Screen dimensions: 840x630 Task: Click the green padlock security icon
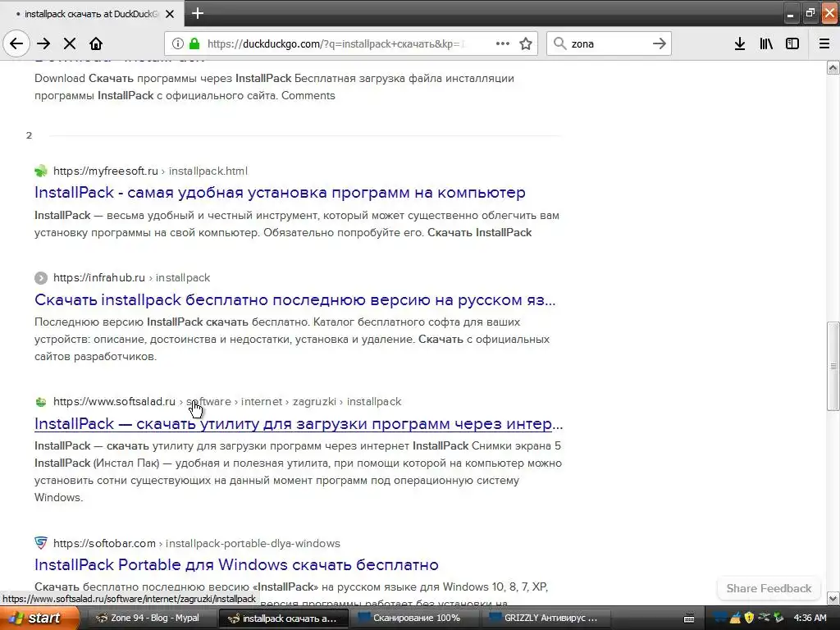tap(194, 44)
